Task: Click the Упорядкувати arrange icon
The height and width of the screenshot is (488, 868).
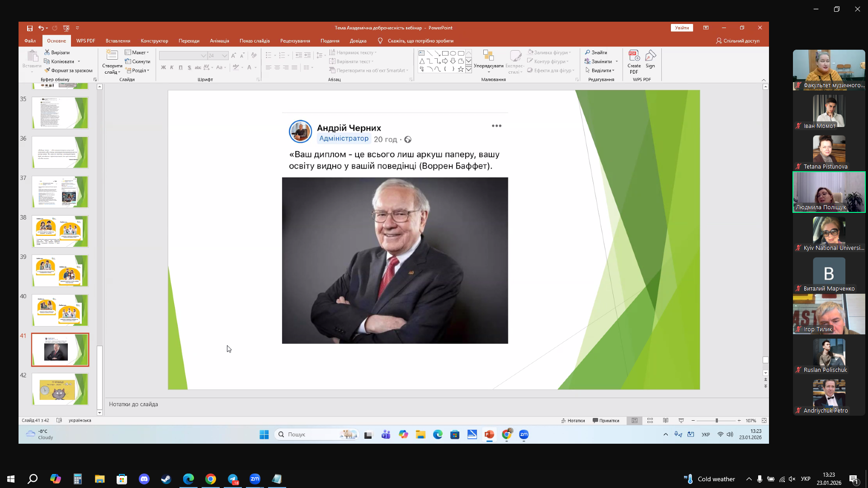Action: coord(488,62)
